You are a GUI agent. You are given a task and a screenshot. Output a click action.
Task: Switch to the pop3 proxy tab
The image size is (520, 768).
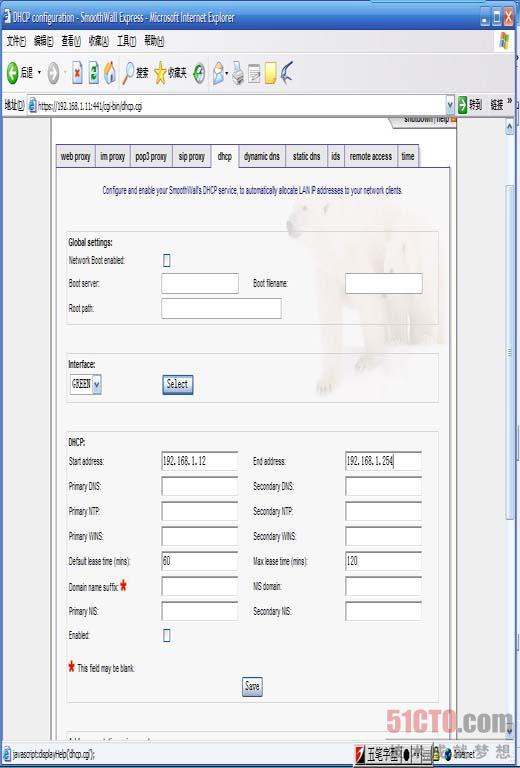click(x=151, y=157)
